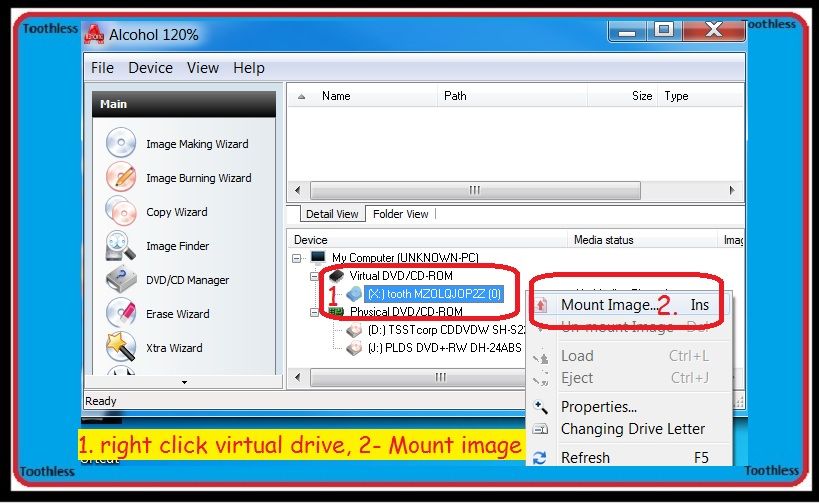Open the View menu

point(203,68)
